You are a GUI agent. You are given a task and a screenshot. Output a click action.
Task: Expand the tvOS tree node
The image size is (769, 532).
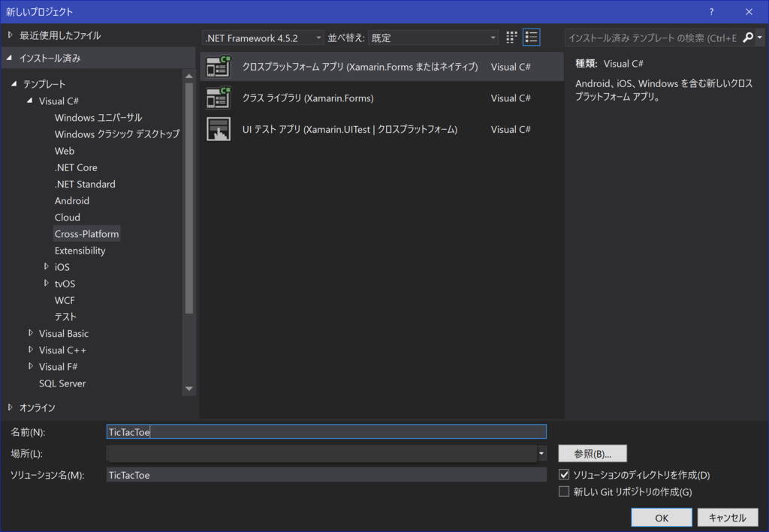(46, 283)
